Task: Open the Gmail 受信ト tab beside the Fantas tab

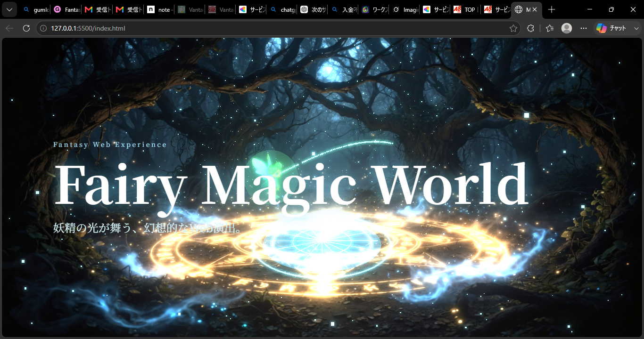Action: point(98,9)
